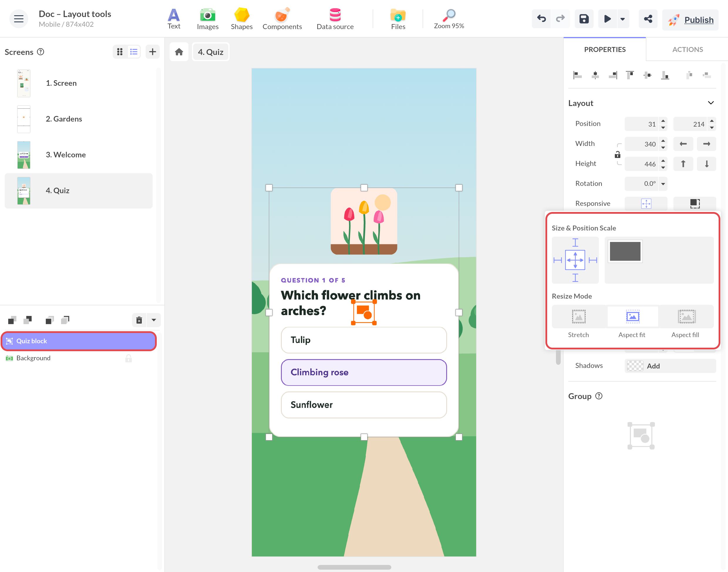Select the Background layer
Image resolution: width=728 pixels, height=572 pixels.
[78, 358]
